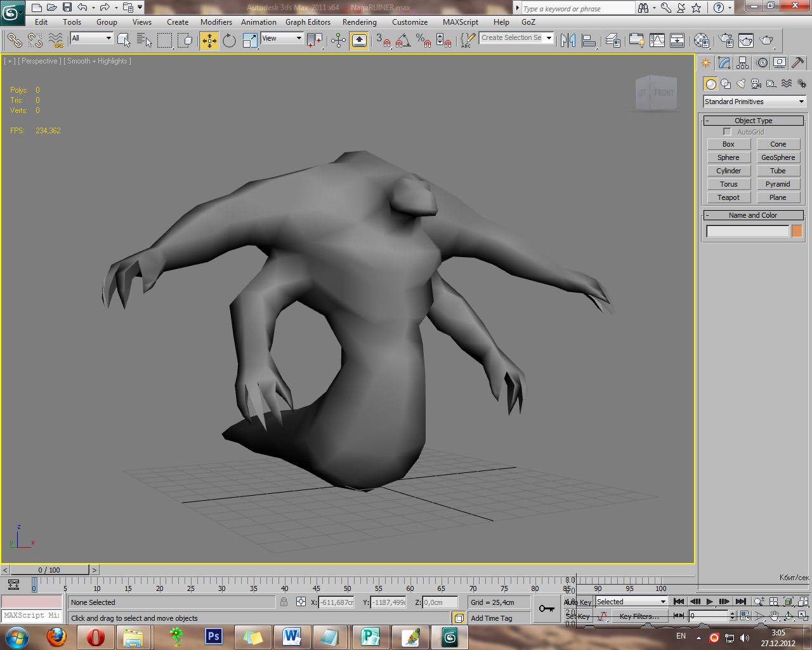The height and width of the screenshot is (650, 812).
Task: Click the Key Filters button
Action: pyautogui.click(x=639, y=616)
